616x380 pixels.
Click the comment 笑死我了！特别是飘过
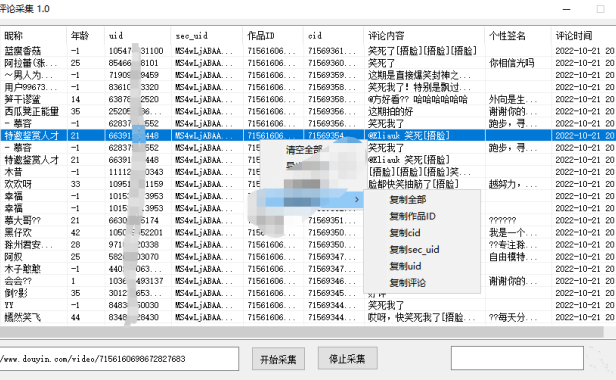click(419, 87)
